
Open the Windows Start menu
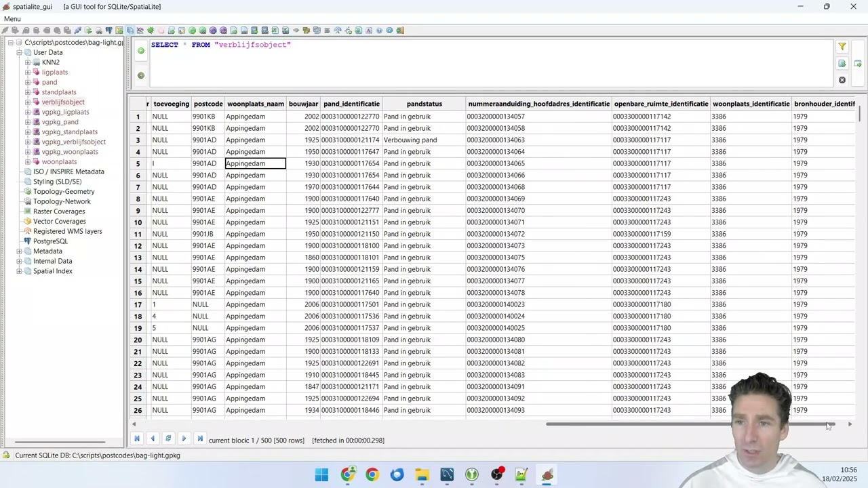(321, 474)
